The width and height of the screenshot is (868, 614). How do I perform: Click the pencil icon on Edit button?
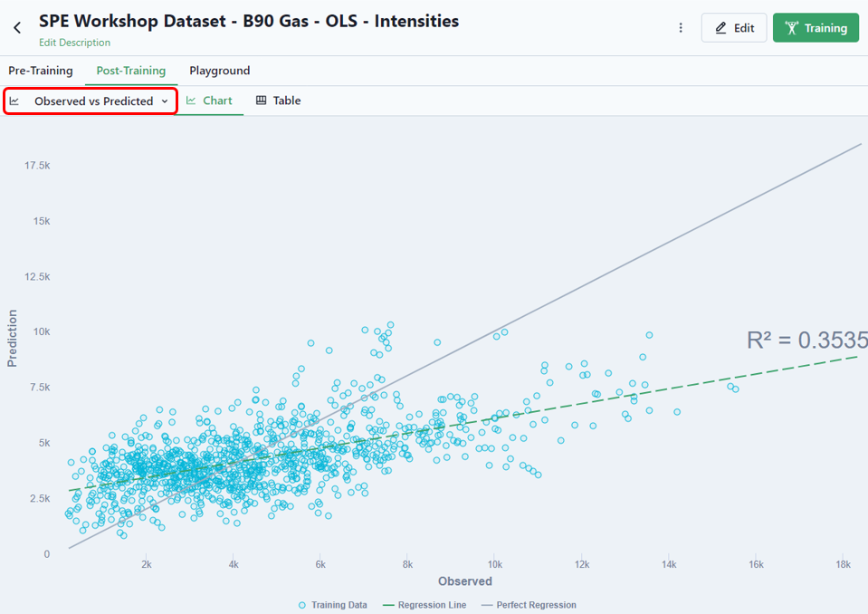coord(720,28)
